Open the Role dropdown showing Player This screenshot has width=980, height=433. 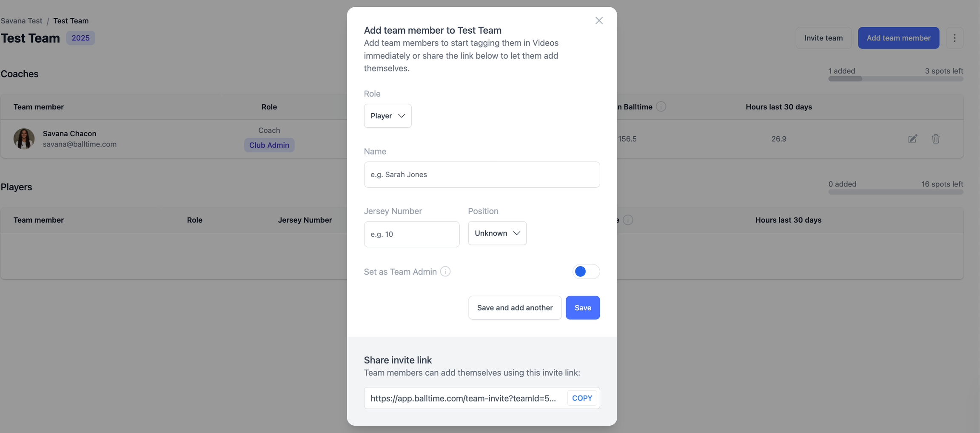(x=387, y=116)
